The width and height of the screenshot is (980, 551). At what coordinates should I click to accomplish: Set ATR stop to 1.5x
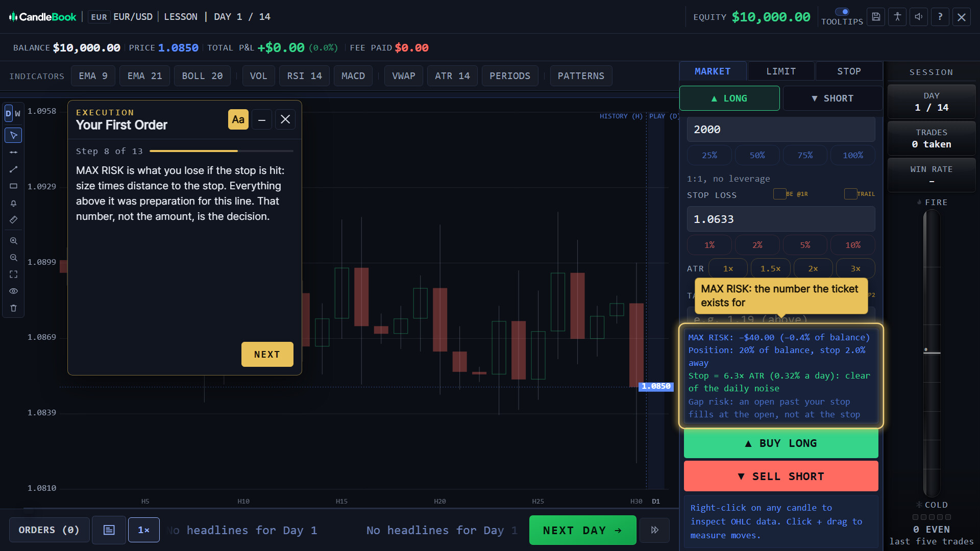[x=771, y=268]
